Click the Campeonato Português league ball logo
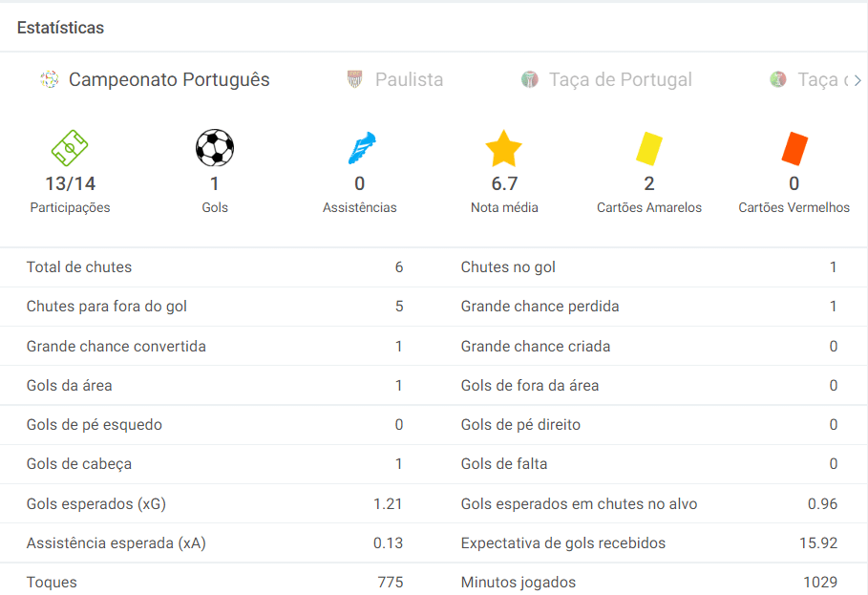 click(x=47, y=80)
